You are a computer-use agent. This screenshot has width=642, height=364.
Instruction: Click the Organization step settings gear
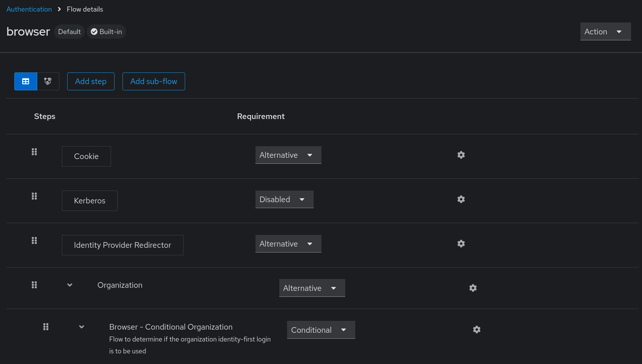pyautogui.click(x=473, y=288)
